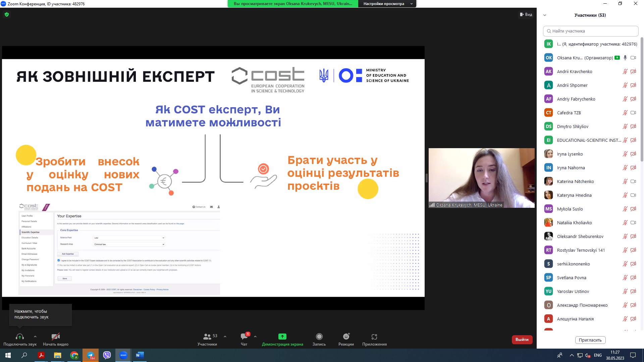Click the Start Video camera icon
The height and width of the screenshot is (362, 644).
56,337
